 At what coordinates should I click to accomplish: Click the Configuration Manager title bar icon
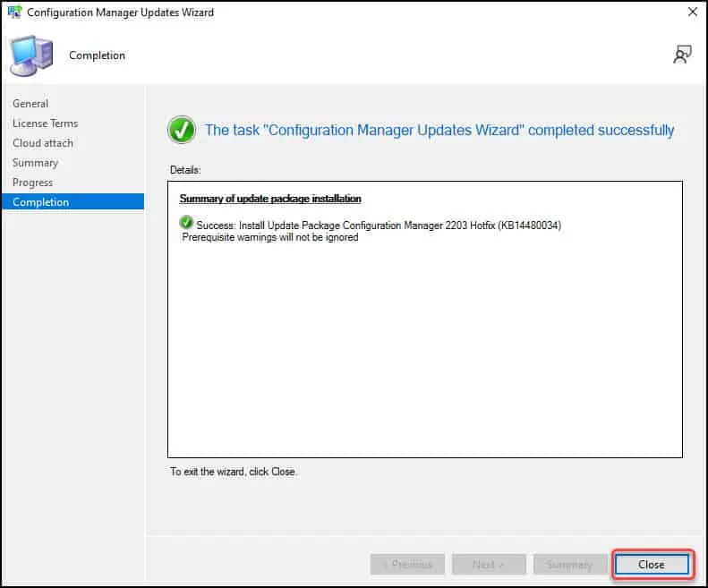click(x=14, y=13)
